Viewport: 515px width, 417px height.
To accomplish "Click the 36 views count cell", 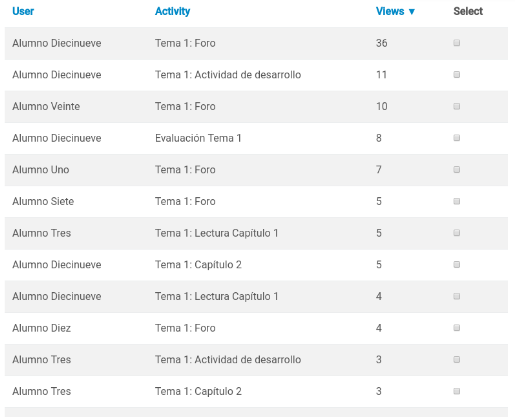I will [382, 43].
